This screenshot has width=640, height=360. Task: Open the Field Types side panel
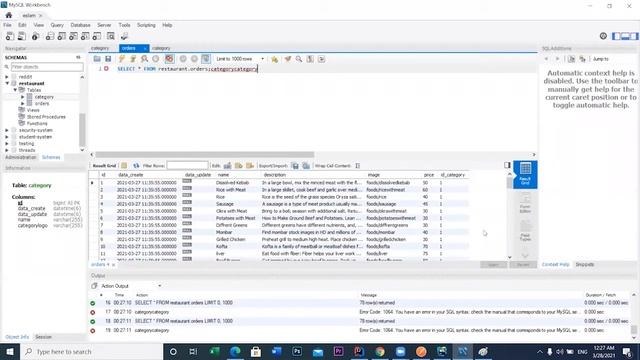coord(525,231)
